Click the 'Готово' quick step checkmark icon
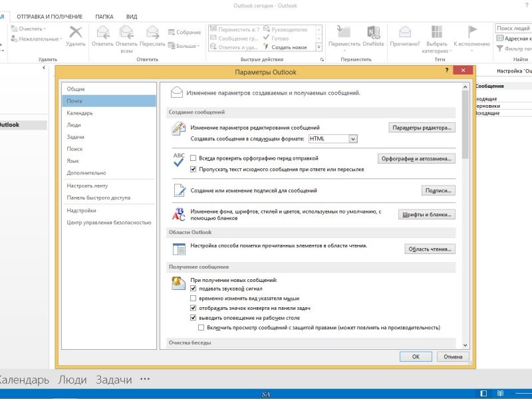This screenshot has width=532, height=399. 266,38
